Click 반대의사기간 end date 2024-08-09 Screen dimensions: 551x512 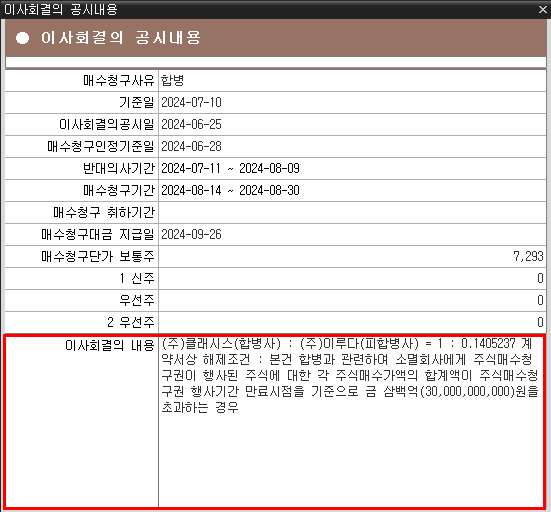[x=270, y=168]
